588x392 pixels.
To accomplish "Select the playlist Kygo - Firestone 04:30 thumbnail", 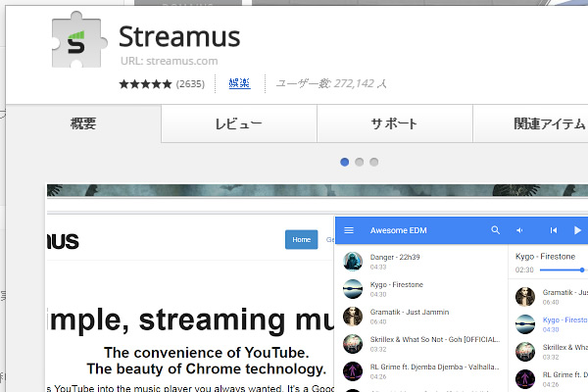I will point(353,289).
